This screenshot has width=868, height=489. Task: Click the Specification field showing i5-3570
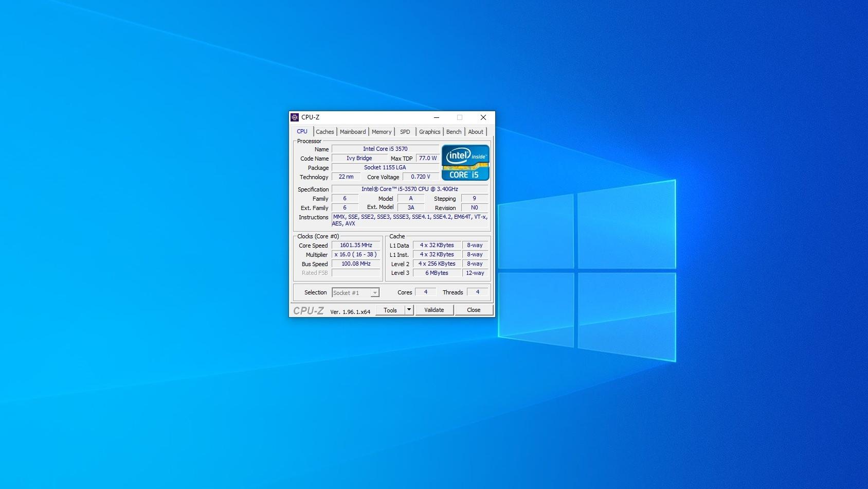coord(409,189)
